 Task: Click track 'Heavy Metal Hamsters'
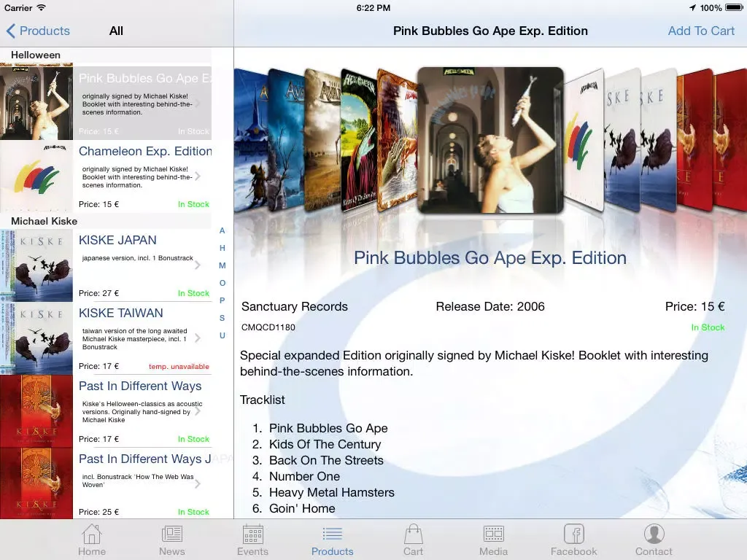pos(332,492)
